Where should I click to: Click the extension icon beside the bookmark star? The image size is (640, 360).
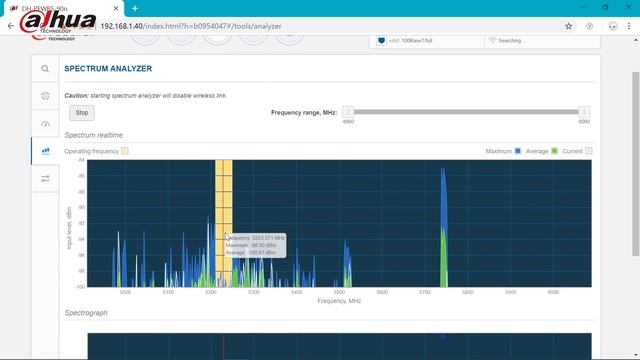coord(589,26)
